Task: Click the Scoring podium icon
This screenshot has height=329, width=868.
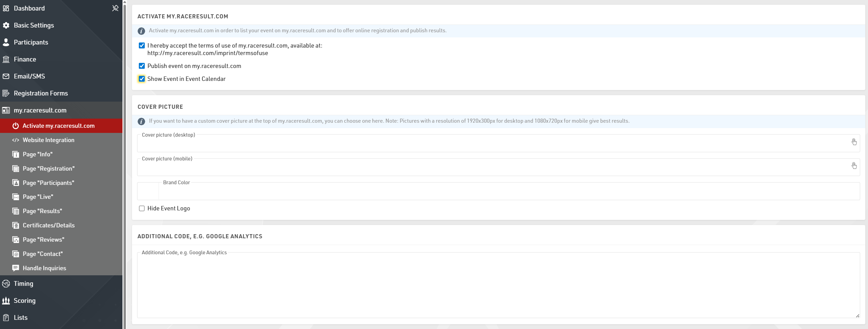Action: [x=6, y=300]
